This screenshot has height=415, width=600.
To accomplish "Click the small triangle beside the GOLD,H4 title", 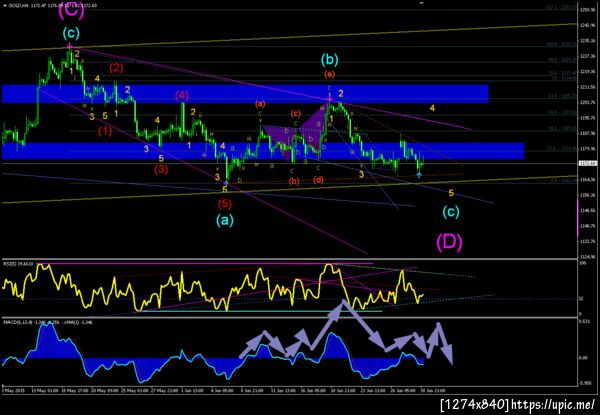I will click(x=5, y=6).
